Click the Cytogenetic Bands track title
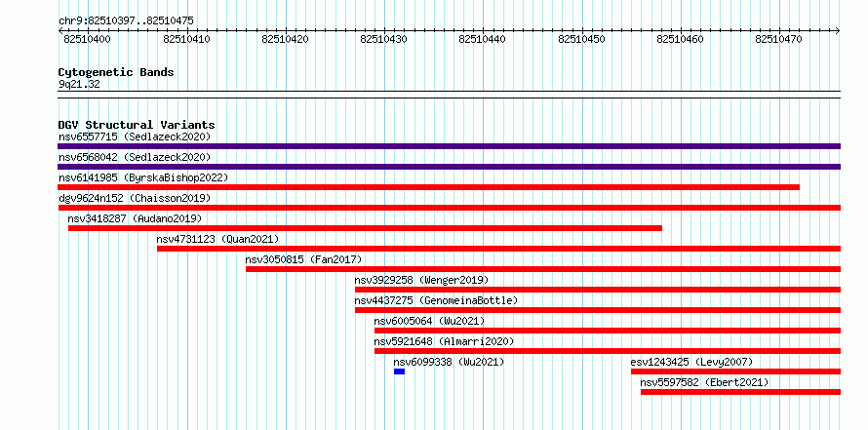 (x=116, y=72)
